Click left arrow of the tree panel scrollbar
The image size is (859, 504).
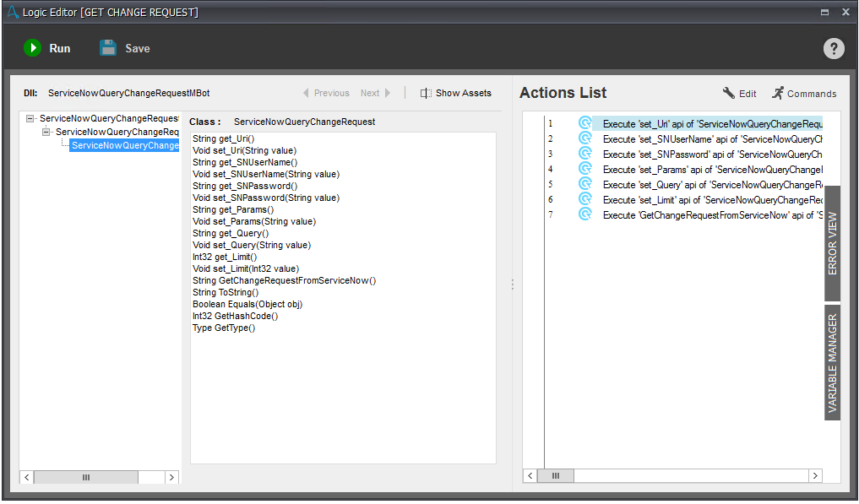[x=27, y=477]
